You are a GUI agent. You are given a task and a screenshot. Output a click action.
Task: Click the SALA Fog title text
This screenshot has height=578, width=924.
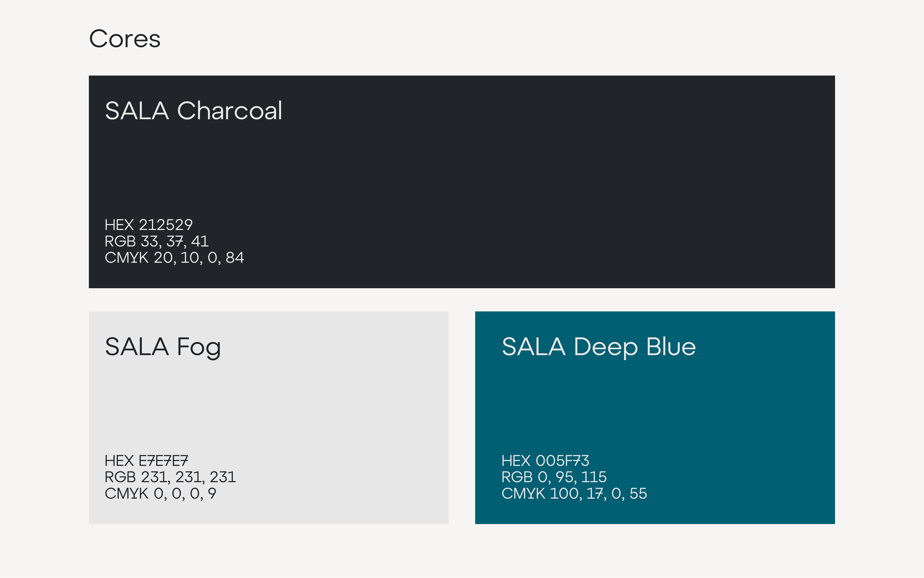(x=163, y=347)
